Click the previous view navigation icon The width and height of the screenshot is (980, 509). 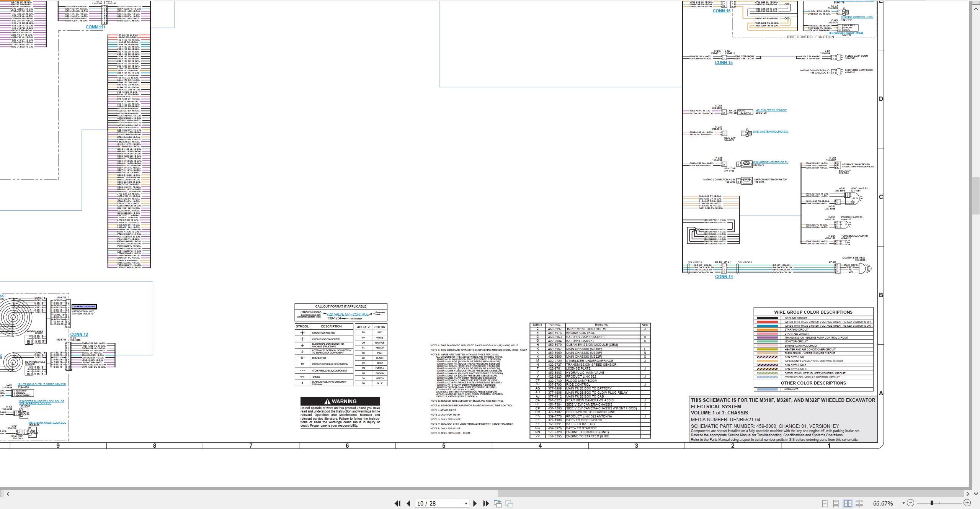[x=498, y=503]
